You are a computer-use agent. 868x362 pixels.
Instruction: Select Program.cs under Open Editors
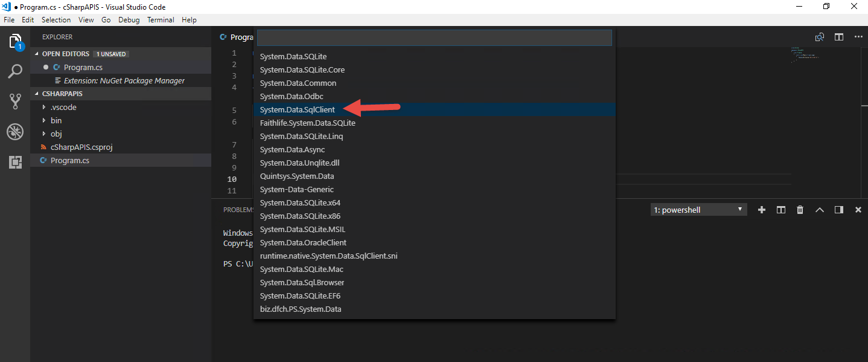point(121,67)
